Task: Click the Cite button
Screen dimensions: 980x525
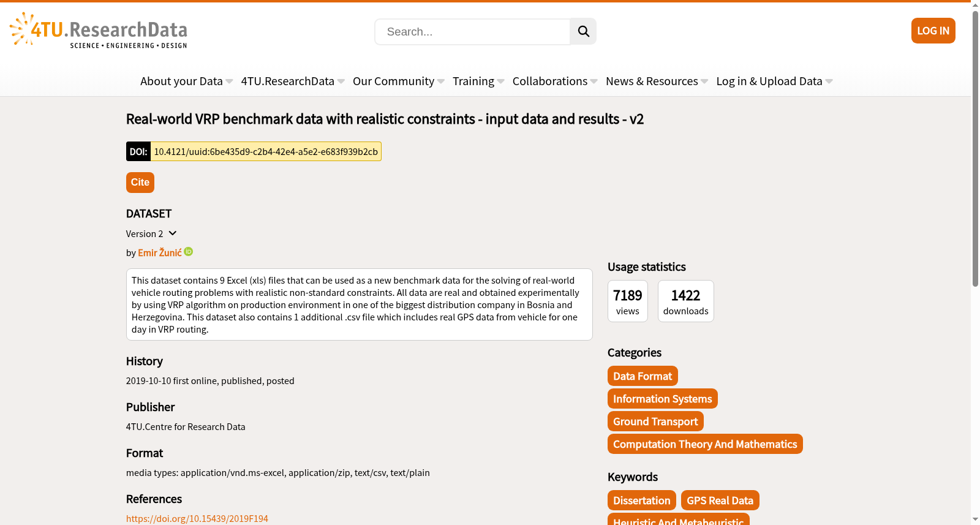Action: (x=140, y=183)
